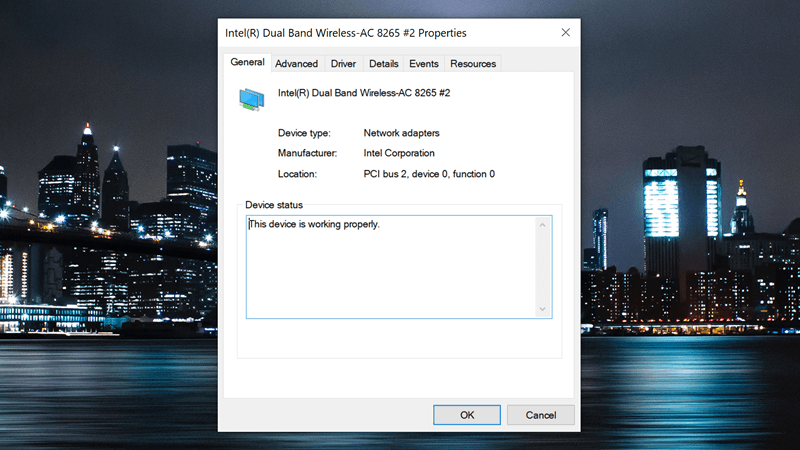
Task: Click the 'Location:' label
Action: coord(297,174)
